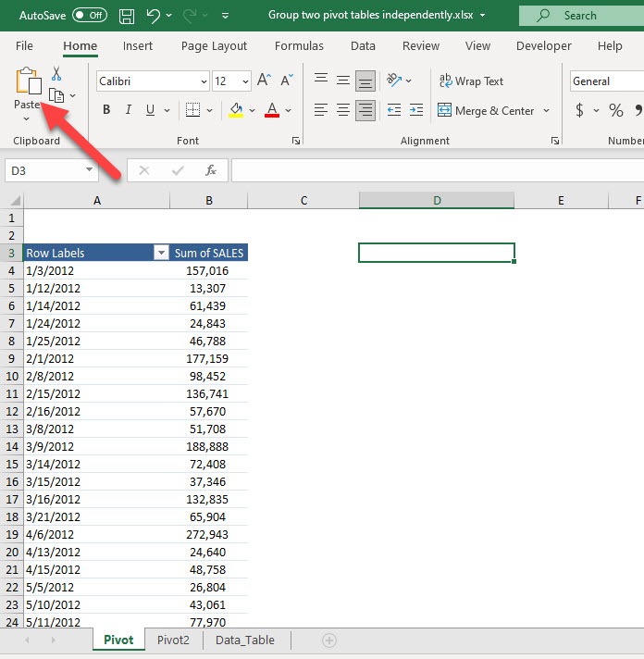Undo the last action
This screenshot has height=659, width=644.
tap(153, 16)
